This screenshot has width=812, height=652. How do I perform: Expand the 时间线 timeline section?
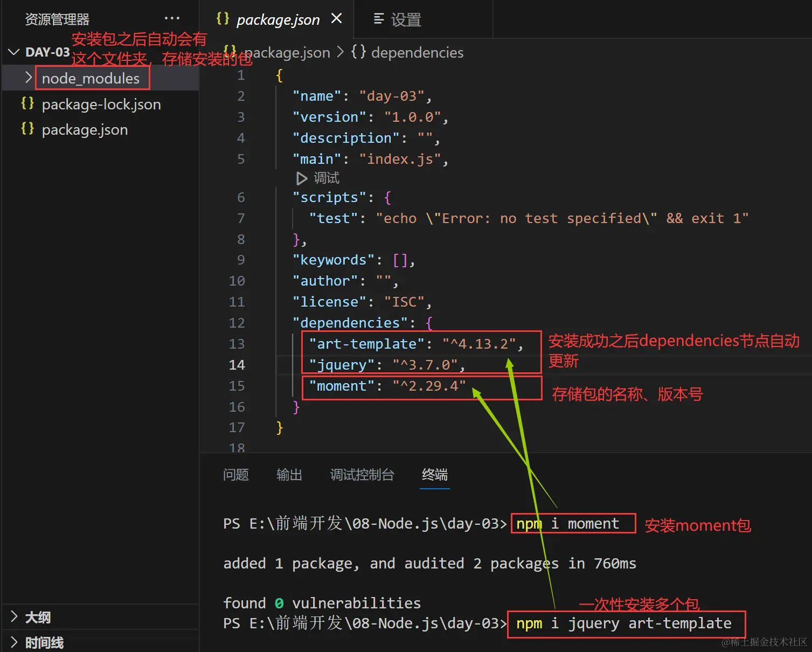tap(15, 642)
